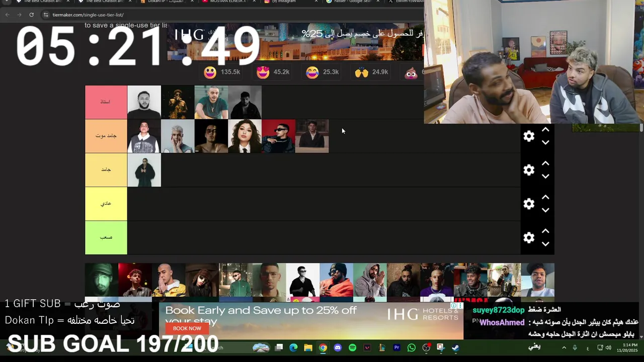Open Premiere Pro from the taskbar
This screenshot has width=644, height=362.
point(396,347)
